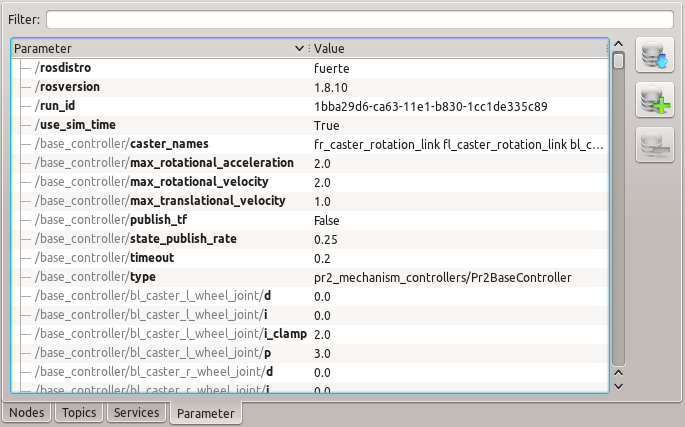The height and width of the screenshot is (427, 685).
Task: Go to the Services tab
Action: point(136,412)
